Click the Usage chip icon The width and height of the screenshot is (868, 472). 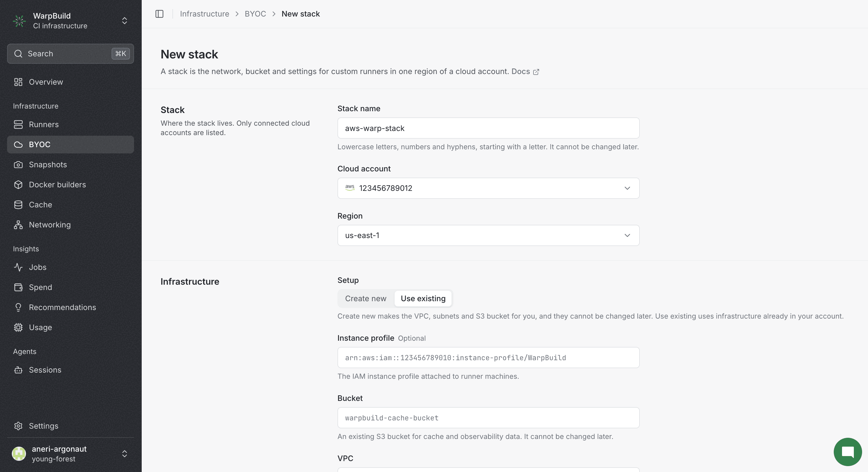(x=18, y=327)
